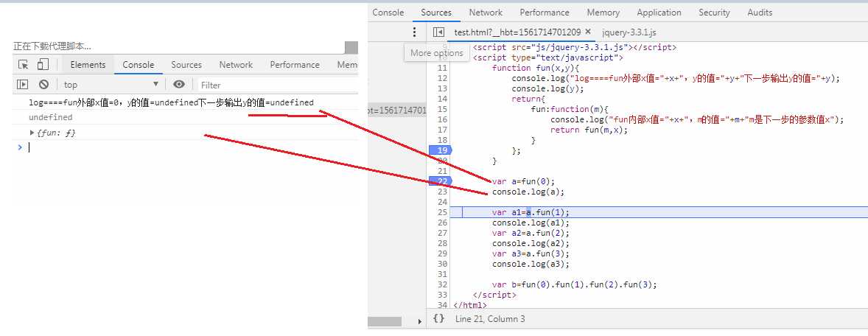Click the code line 'console.log(y);'

(547, 88)
